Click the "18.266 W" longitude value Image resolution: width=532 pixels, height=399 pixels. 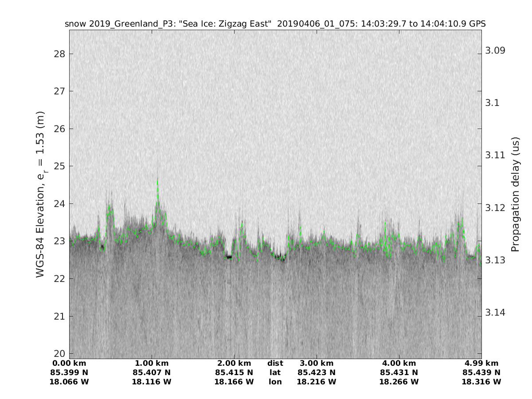399,382
